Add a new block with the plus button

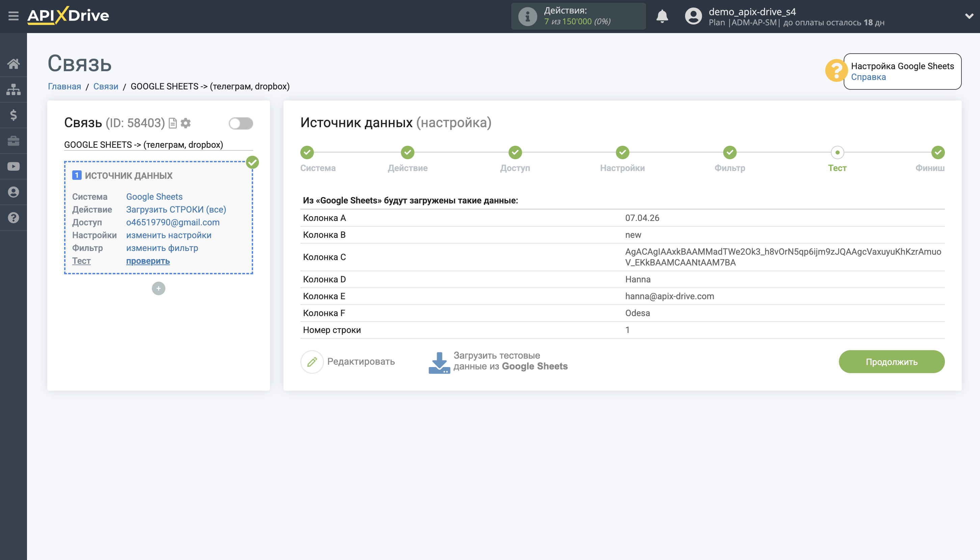(158, 288)
